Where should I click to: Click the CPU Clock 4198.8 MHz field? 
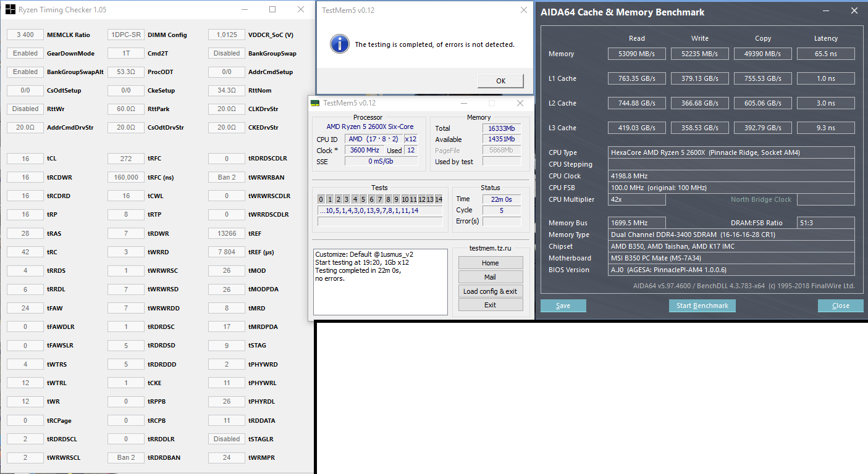coord(731,176)
